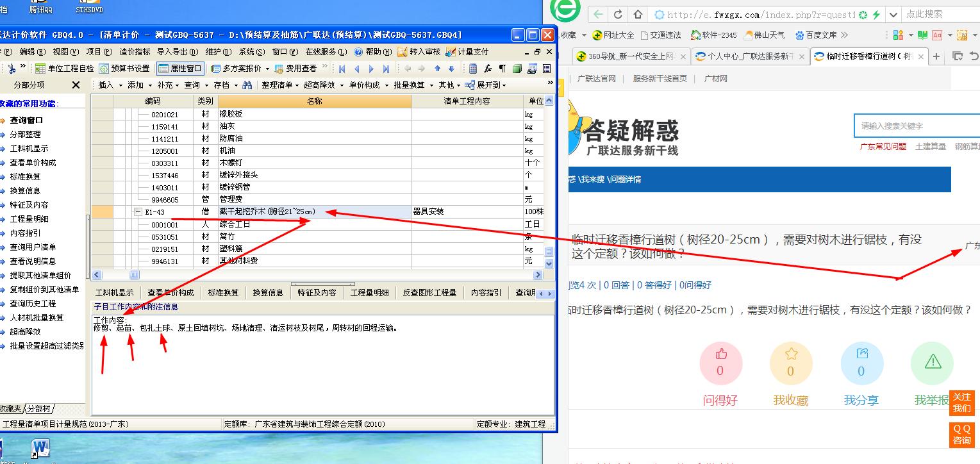Switch to 分部树 tab at sidebar bottom
This screenshot has height=464, width=980.
39,408
